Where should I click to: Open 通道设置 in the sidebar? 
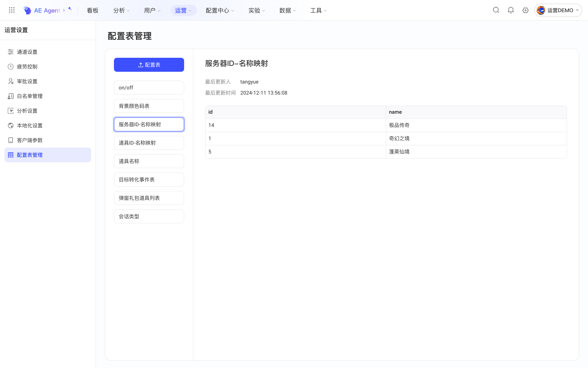click(x=48, y=52)
